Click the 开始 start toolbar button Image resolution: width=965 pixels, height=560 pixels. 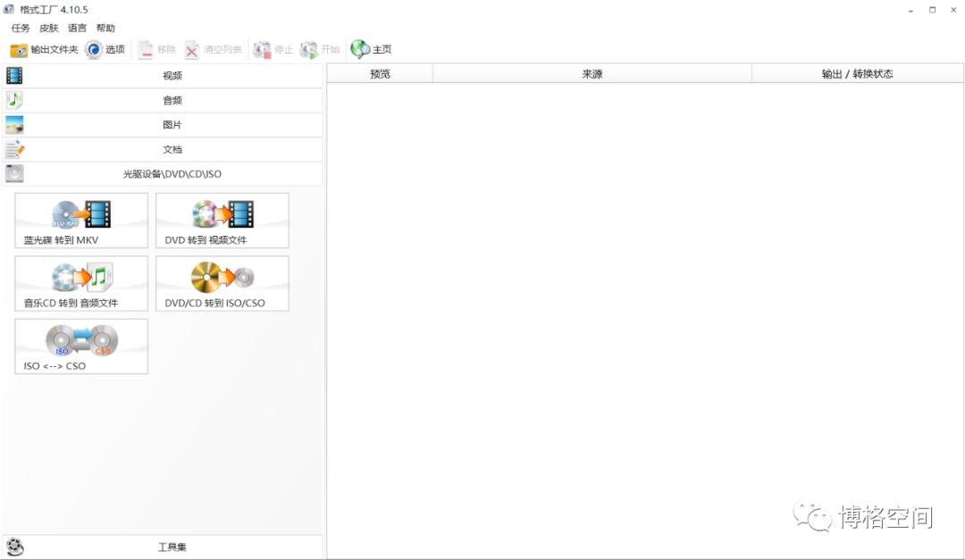(x=319, y=50)
